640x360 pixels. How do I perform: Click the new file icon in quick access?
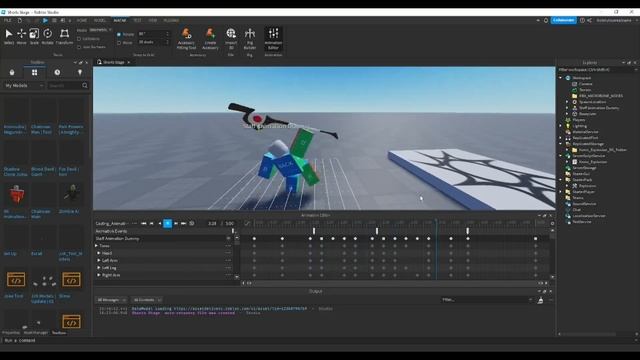(x=20, y=20)
